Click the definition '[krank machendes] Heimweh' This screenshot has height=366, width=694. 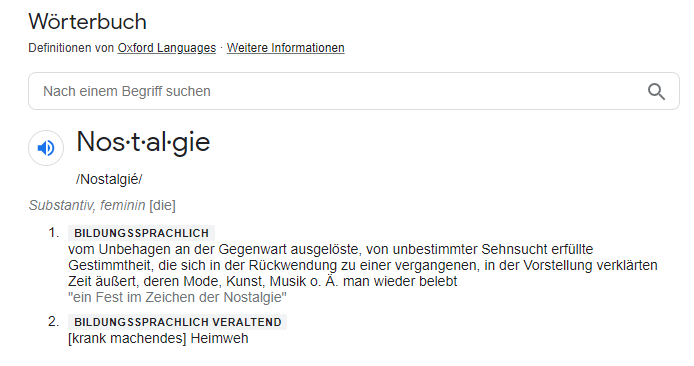tap(158, 338)
